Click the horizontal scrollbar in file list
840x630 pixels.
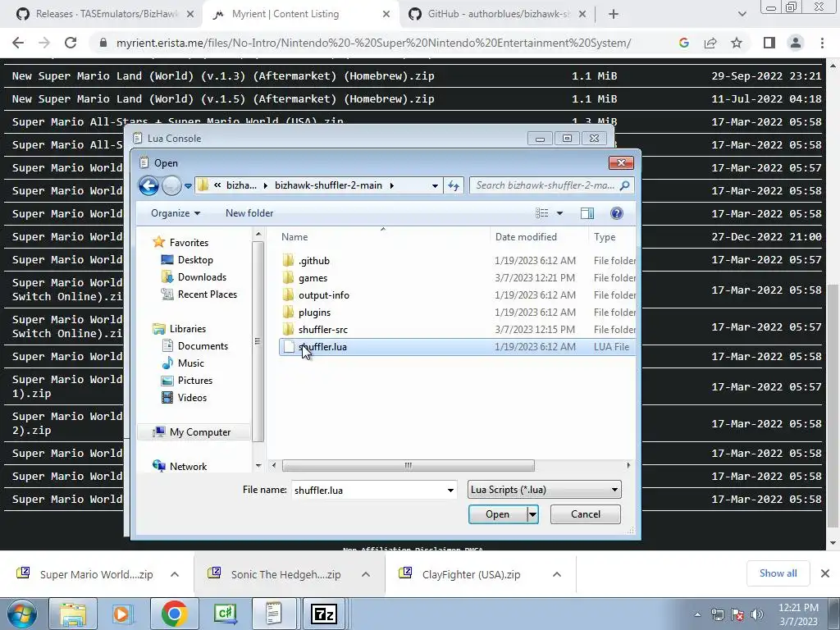[408, 466]
